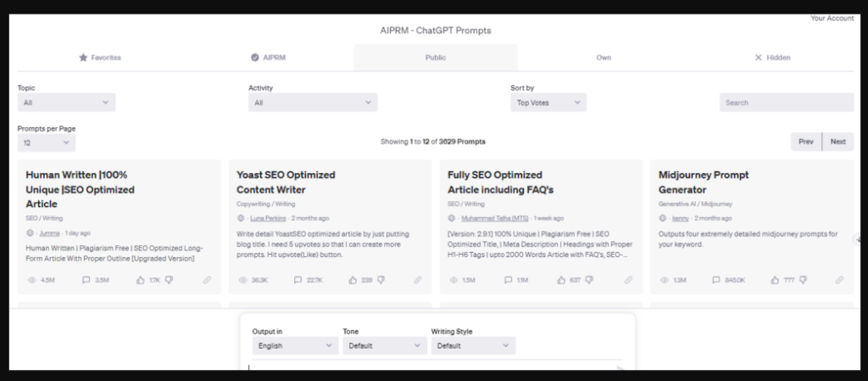This screenshot has width=868, height=381.
Task: Expand the Activity dropdown
Action: [312, 103]
